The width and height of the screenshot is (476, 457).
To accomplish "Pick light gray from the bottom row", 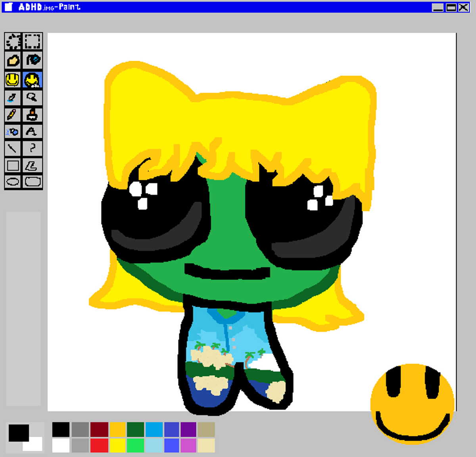I will tap(80, 445).
